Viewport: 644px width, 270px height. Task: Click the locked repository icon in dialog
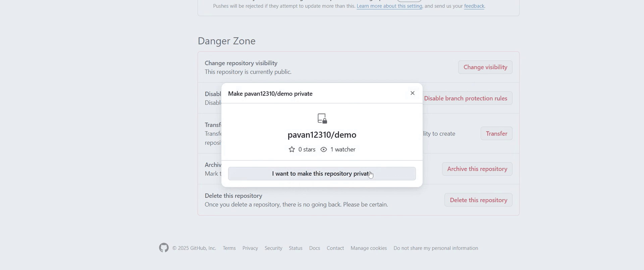[322, 119]
